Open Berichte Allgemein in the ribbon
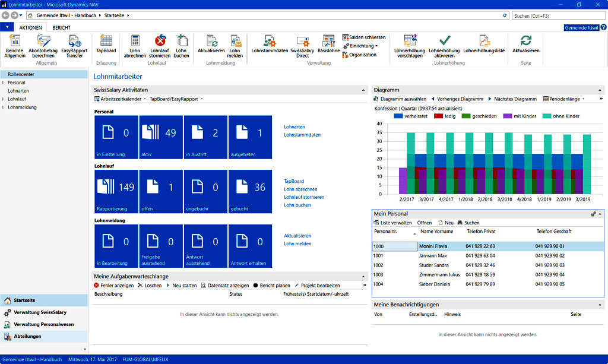 [x=15, y=46]
